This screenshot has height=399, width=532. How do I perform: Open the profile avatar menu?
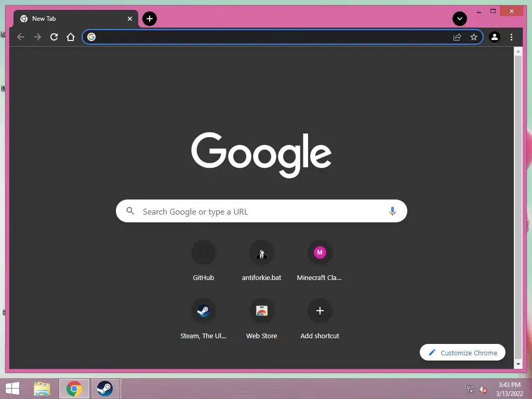pos(495,37)
